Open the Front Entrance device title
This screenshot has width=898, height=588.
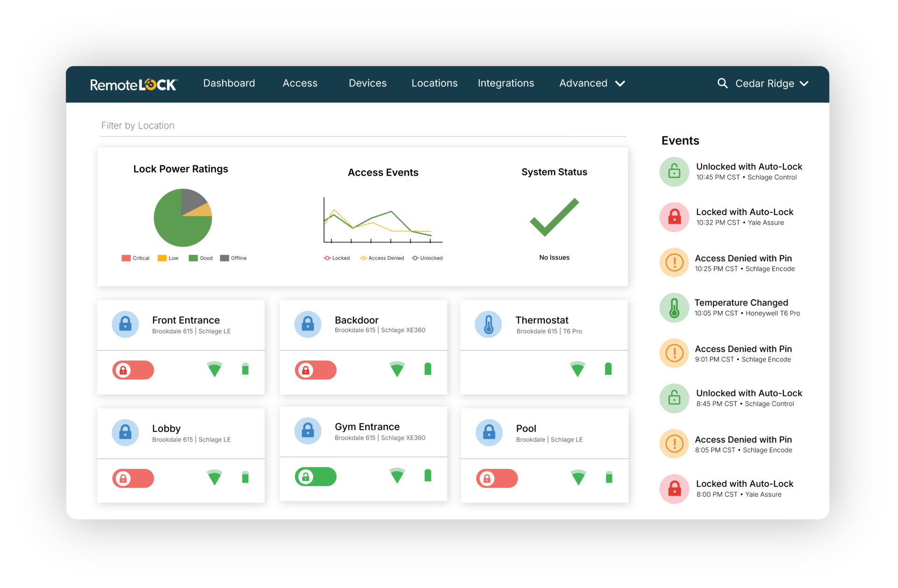pyautogui.click(x=186, y=320)
